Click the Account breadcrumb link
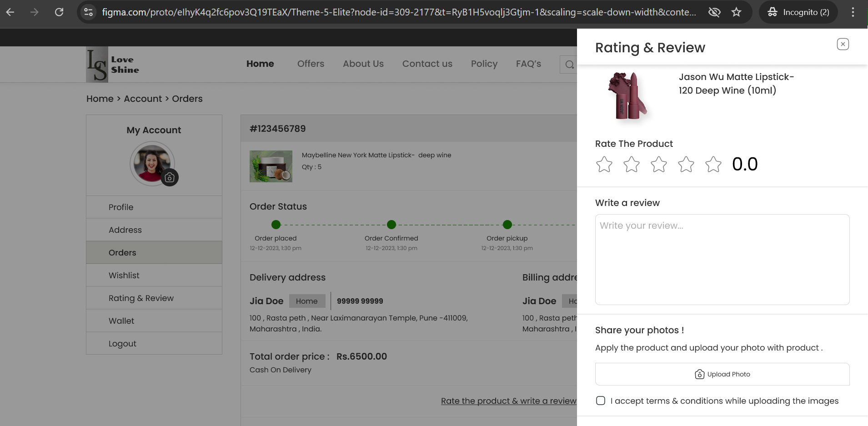 pyautogui.click(x=143, y=99)
